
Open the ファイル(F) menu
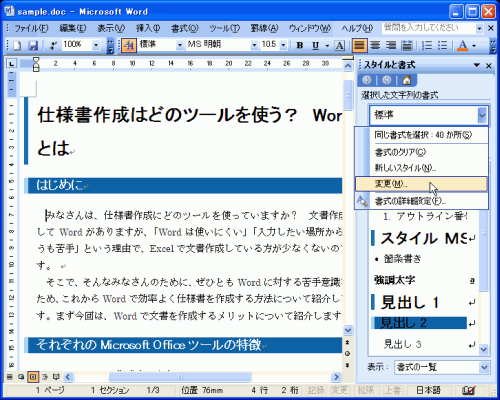coord(31,29)
